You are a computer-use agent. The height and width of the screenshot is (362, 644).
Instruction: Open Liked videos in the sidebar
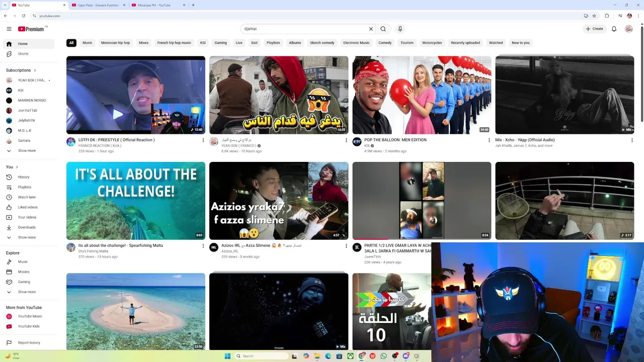click(29, 207)
